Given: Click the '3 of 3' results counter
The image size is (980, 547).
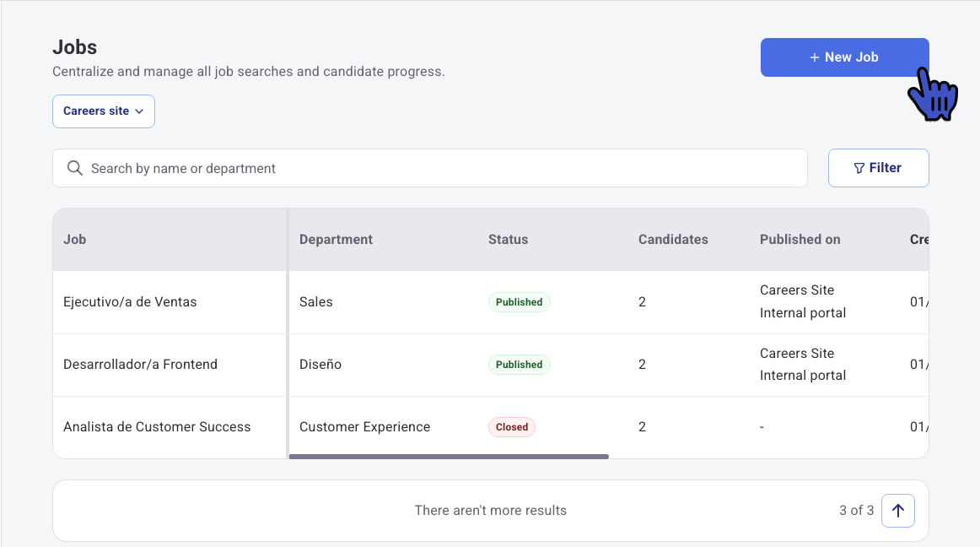Looking at the screenshot, I should pos(856,511).
